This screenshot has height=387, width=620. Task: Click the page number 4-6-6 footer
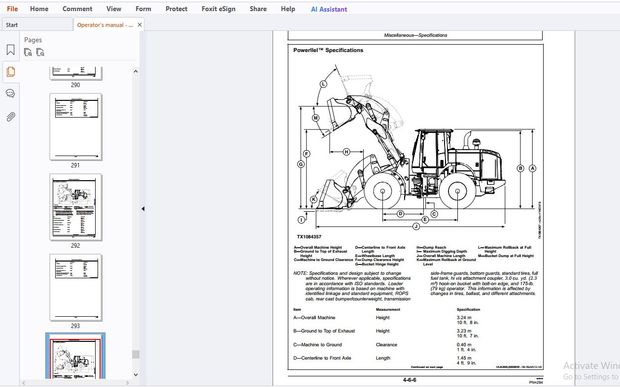[x=409, y=380]
